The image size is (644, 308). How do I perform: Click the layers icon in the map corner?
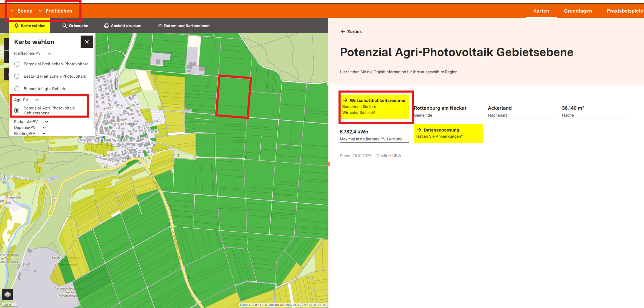point(8,294)
